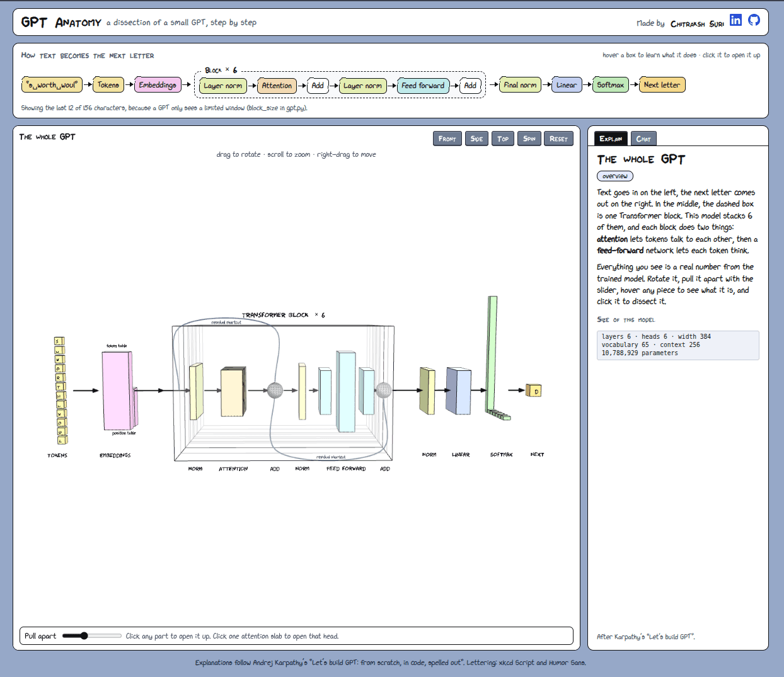Click the yellow NEXT letter cube in the 3D view
784x677 pixels.
point(534,391)
